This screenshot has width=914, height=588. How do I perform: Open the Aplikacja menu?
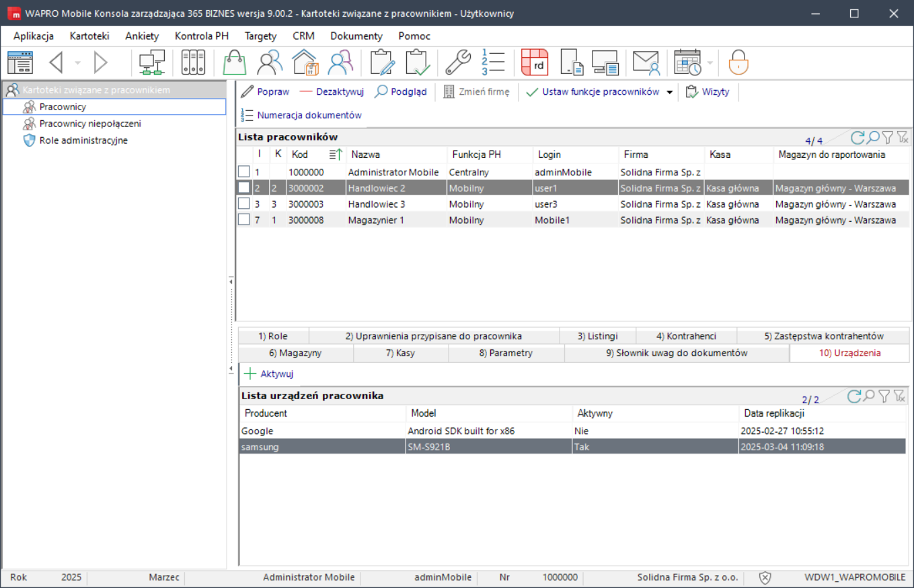point(34,36)
